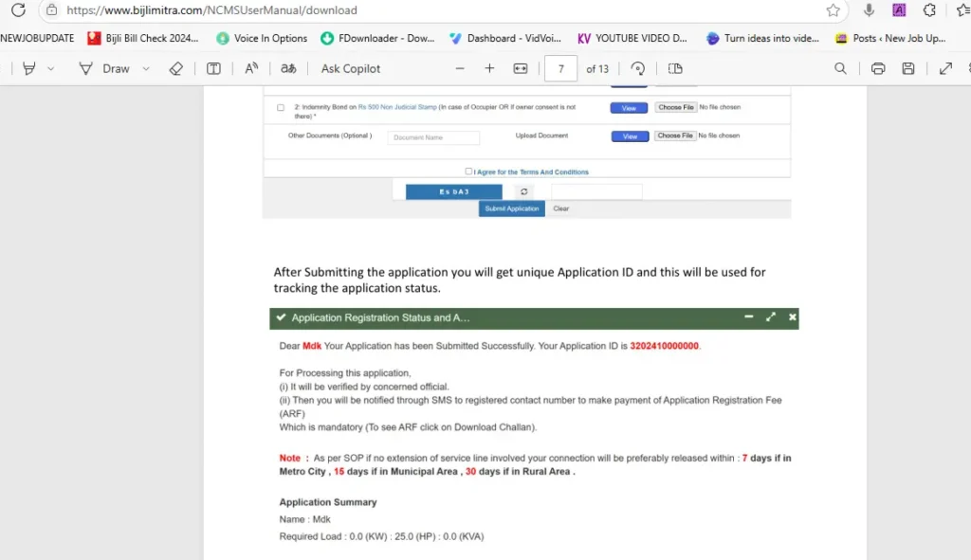Viewport: 971px width, 560px height.
Task: Save the PDF with the disk icon
Action: click(x=908, y=68)
